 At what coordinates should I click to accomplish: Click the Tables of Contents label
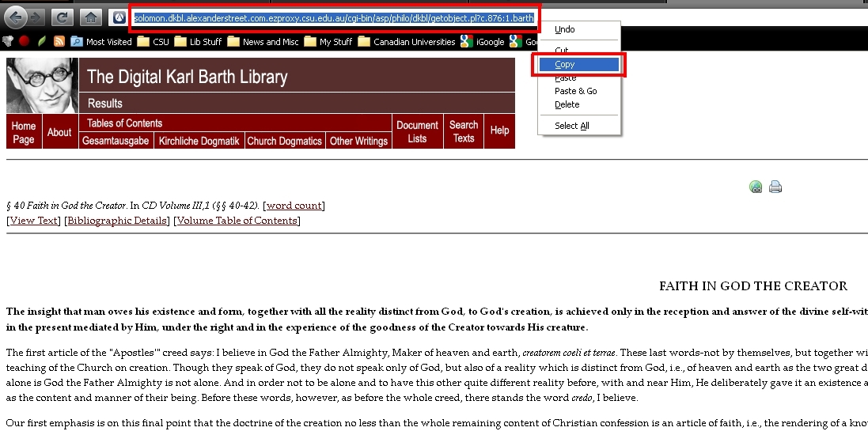tap(124, 123)
